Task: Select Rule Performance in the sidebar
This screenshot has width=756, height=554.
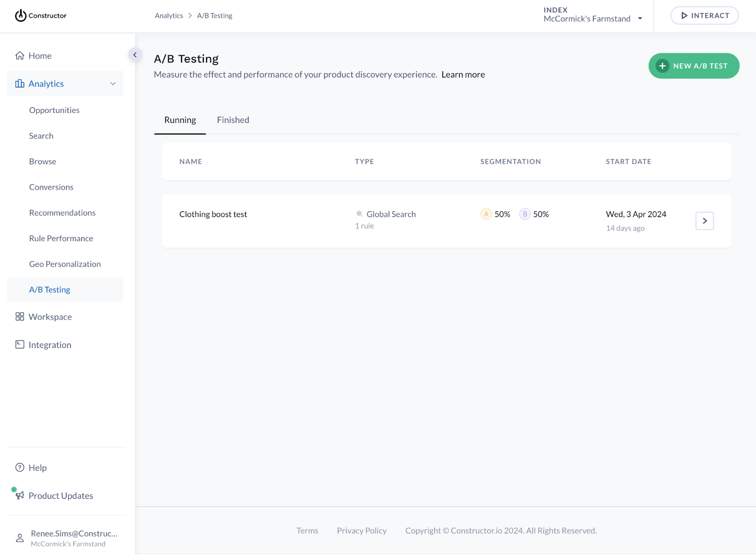Action: (x=61, y=238)
